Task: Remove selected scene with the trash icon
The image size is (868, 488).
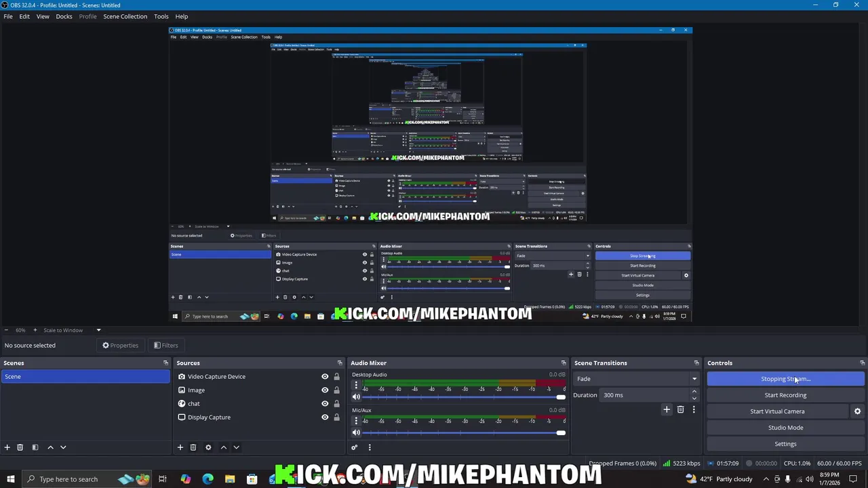Action: 20,447
